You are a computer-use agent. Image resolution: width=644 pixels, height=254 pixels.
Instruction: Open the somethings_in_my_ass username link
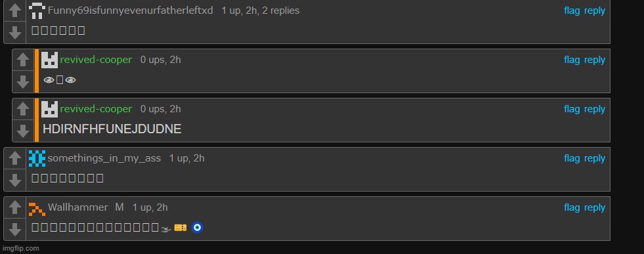(x=104, y=158)
